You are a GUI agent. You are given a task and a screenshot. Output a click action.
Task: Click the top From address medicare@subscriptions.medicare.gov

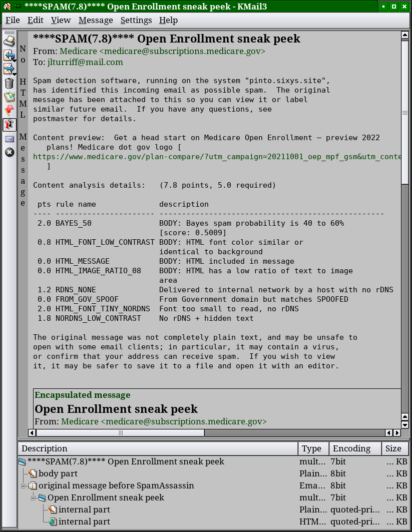162,51
